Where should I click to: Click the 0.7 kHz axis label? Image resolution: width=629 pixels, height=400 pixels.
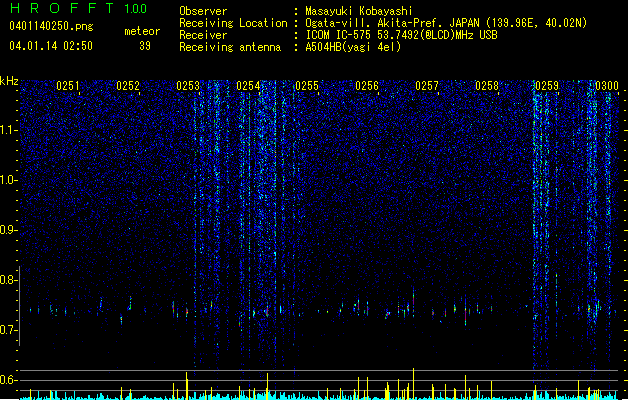9,330
